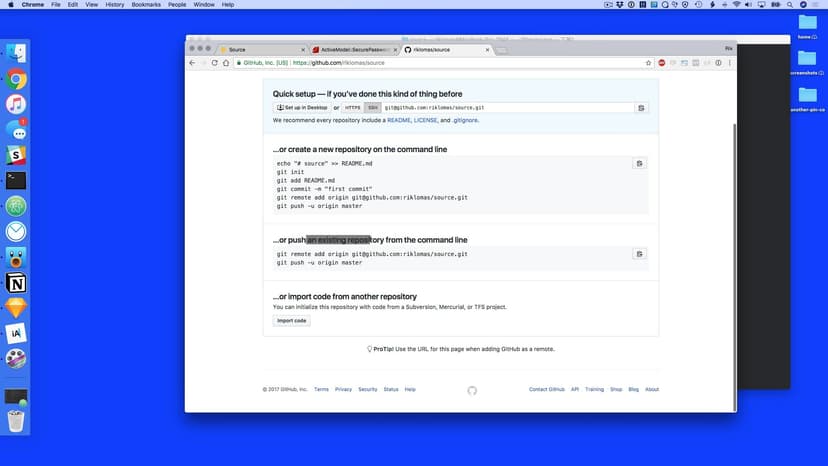This screenshot has height=466, width=828.
Task: Switch to the ActiveModel::SecurePassword tab
Action: [x=350, y=49]
